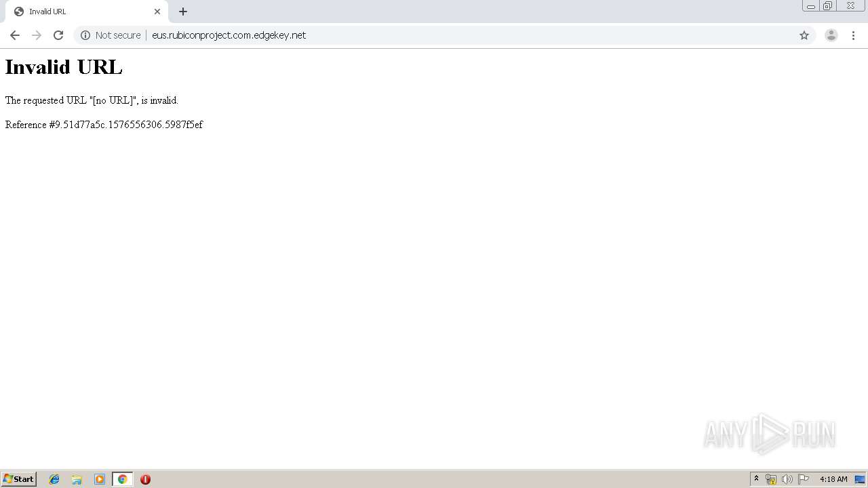The image size is (868, 488).
Task: Click the forward navigation arrow
Action: 37,35
